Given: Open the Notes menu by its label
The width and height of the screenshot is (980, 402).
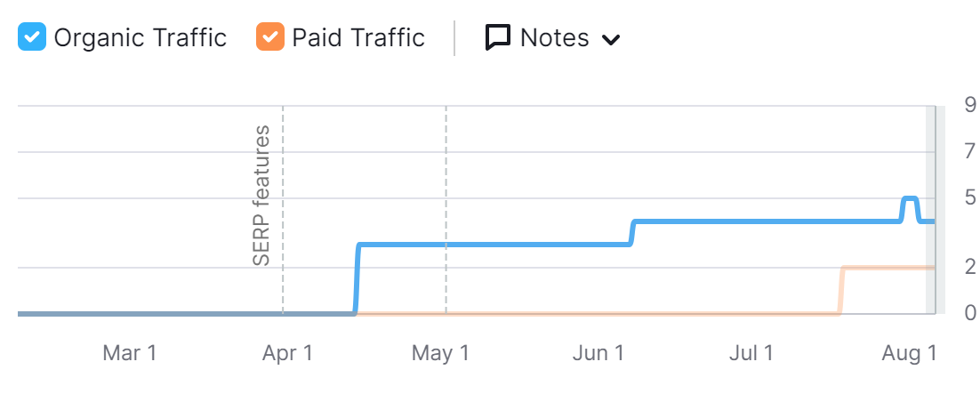Looking at the screenshot, I should click(x=554, y=38).
